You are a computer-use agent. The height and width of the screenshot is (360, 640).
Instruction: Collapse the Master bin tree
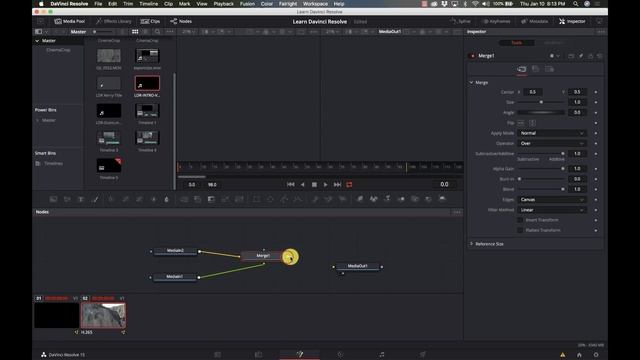37,41
